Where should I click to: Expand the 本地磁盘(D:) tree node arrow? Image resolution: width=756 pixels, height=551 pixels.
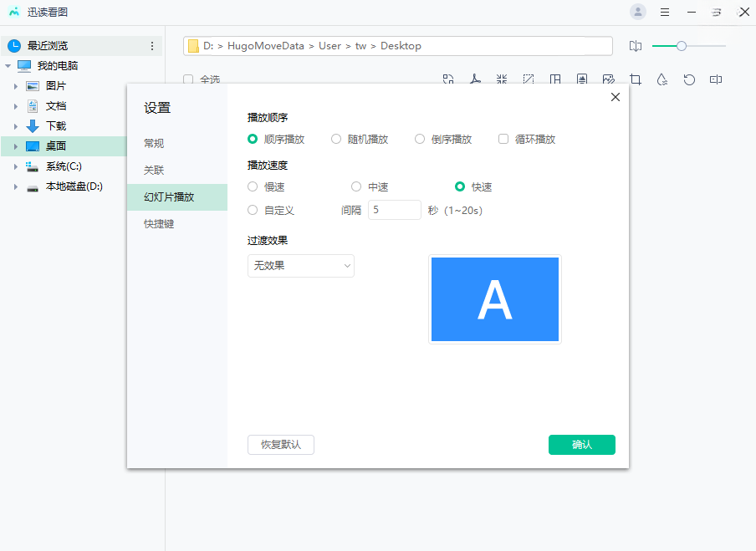(15, 187)
